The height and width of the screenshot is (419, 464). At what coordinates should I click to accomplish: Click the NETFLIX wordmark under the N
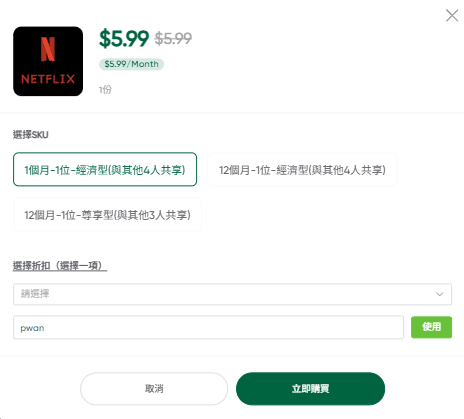pos(48,79)
